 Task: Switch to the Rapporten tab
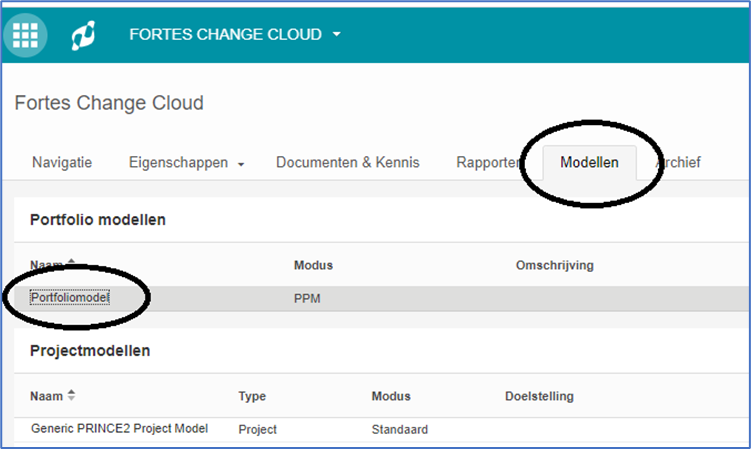click(489, 162)
